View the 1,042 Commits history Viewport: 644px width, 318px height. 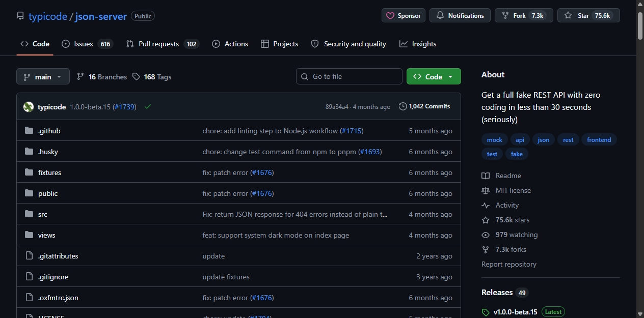click(425, 106)
